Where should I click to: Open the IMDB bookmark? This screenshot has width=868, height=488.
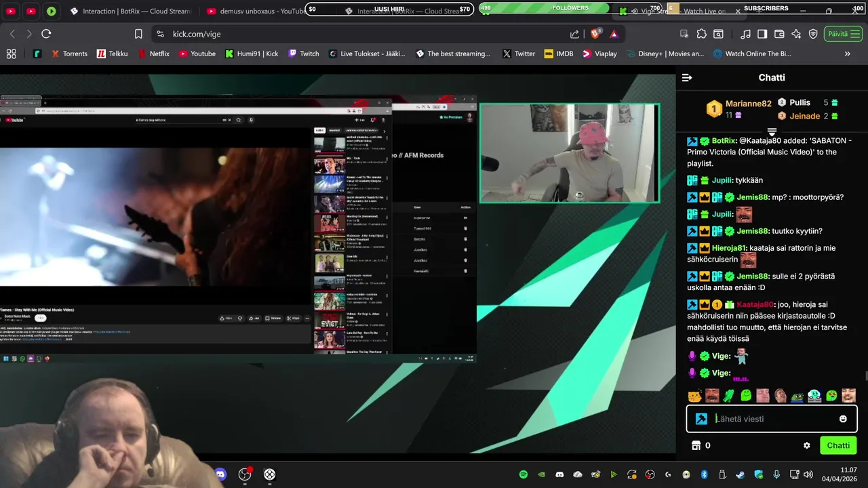559,54
